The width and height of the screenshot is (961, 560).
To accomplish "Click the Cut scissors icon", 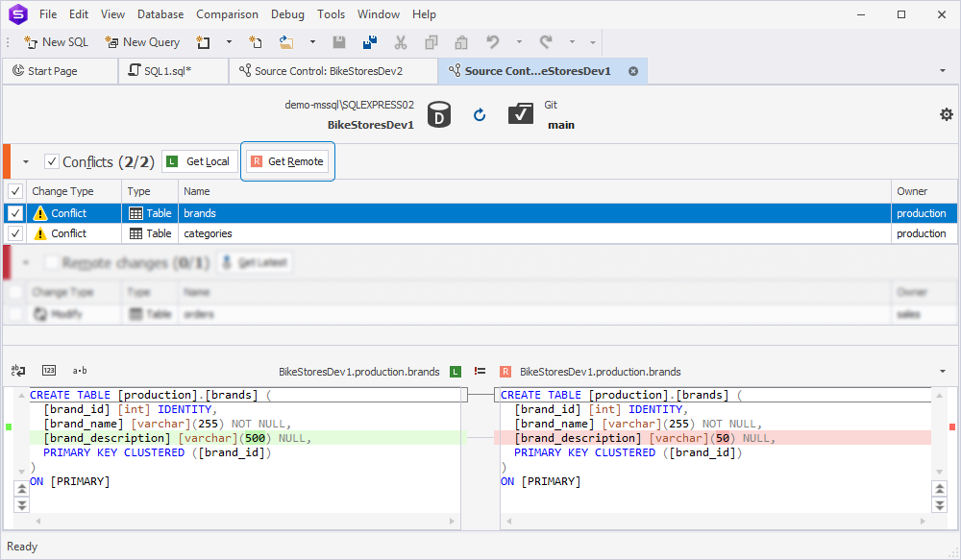I will (x=400, y=42).
